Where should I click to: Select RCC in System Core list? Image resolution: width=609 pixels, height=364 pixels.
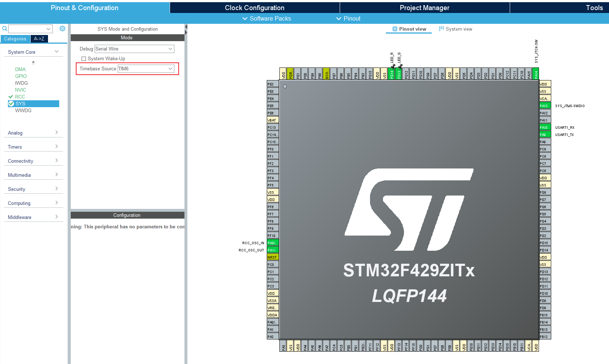pyautogui.click(x=20, y=97)
